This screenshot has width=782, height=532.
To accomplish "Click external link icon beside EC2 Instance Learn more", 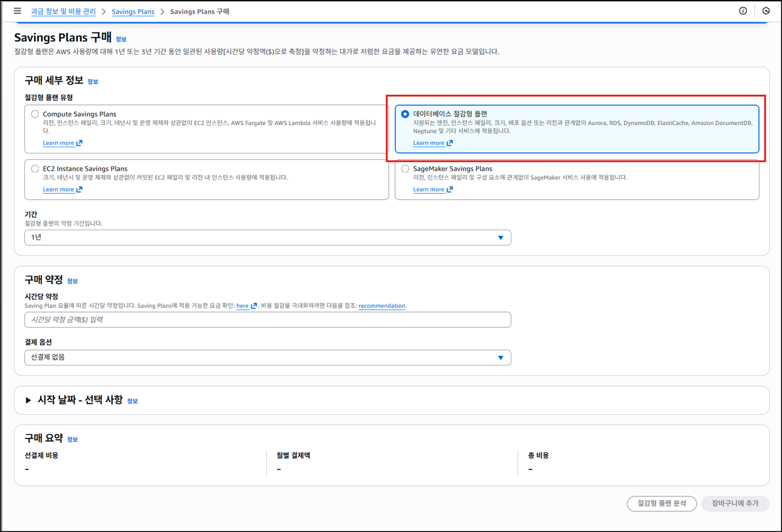I will point(80,190).
